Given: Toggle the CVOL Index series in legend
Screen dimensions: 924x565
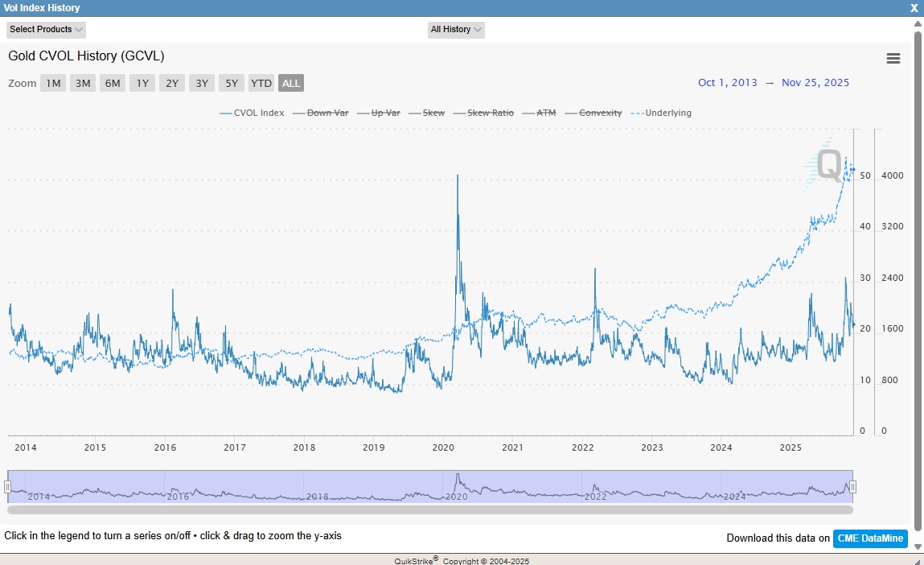Looking at the screenshot, I should click(252, 113).
